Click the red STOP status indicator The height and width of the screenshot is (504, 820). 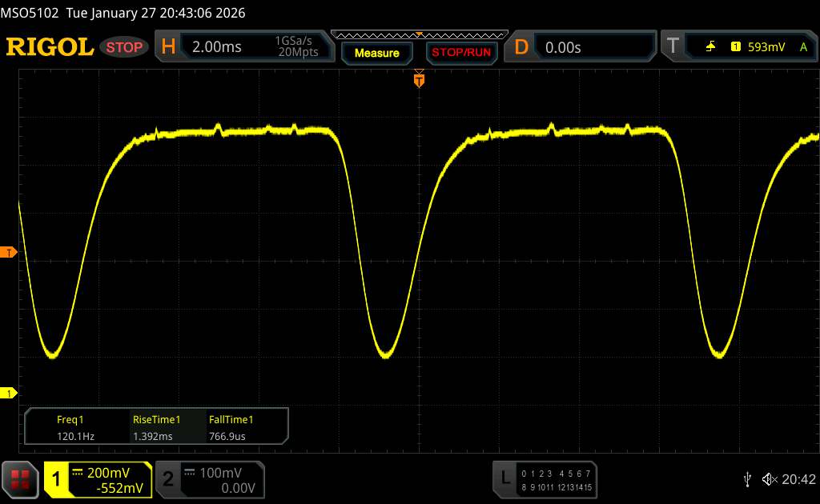(x=125, y=47)
